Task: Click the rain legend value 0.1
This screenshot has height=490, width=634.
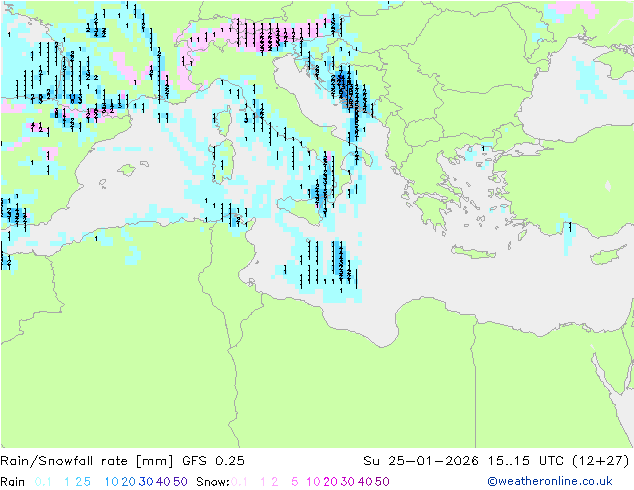Action: coord(43,482)
